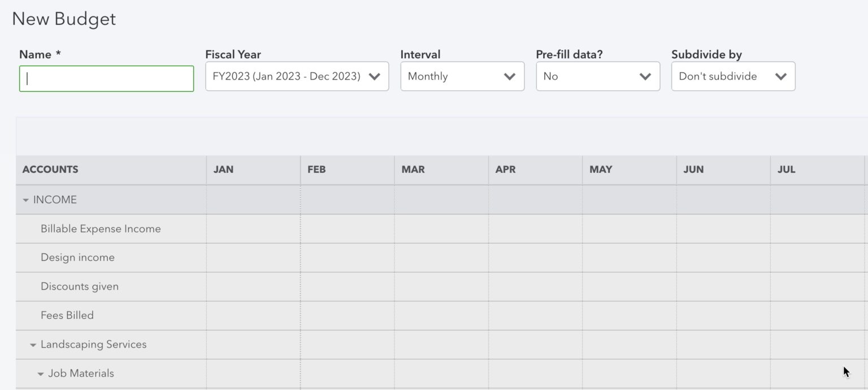Screen dimensions: 868x390
Task: Click the Fiscal Year dropdown chevron icon
Action: pos(375,76)
